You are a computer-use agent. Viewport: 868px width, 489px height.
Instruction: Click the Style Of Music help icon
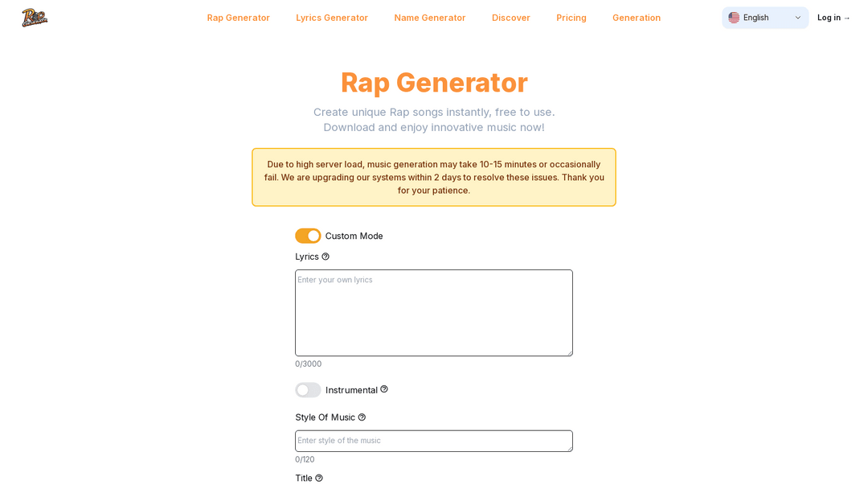tap(362, 417)
